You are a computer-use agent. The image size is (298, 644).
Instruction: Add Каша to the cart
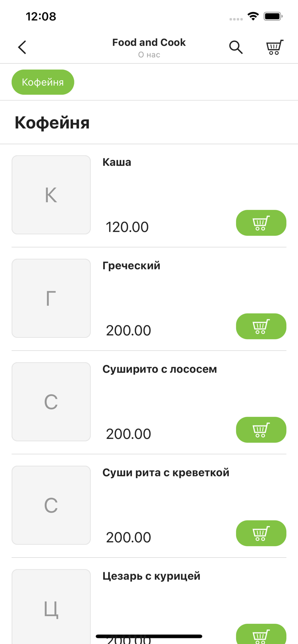click(x=261, y=223)
